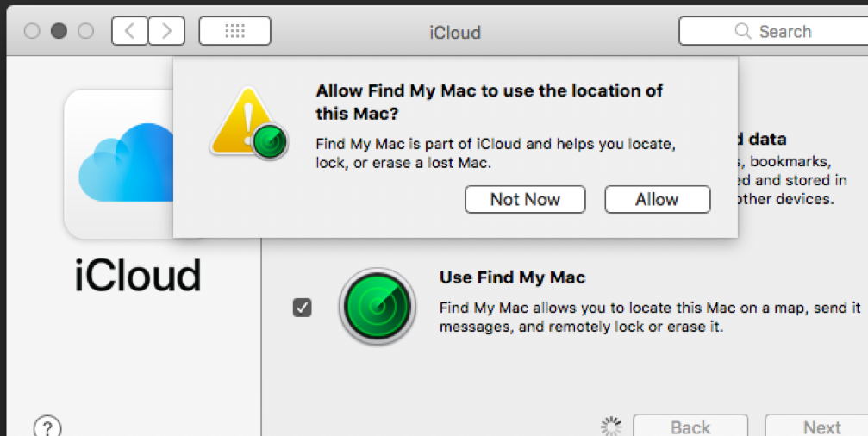868x436 pixels.
Task: Close the iCloud preferences window
Action: [32, 32]
